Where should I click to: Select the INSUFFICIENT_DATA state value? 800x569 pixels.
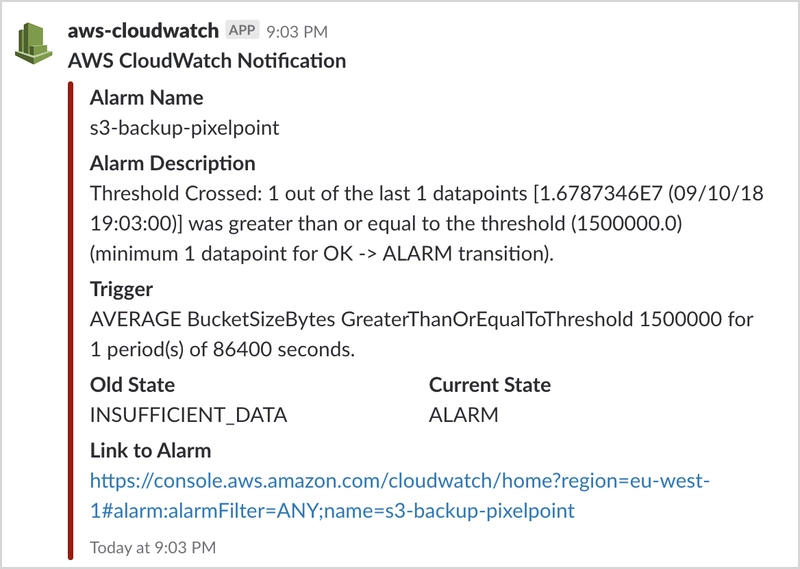click(x=188, y=415)
